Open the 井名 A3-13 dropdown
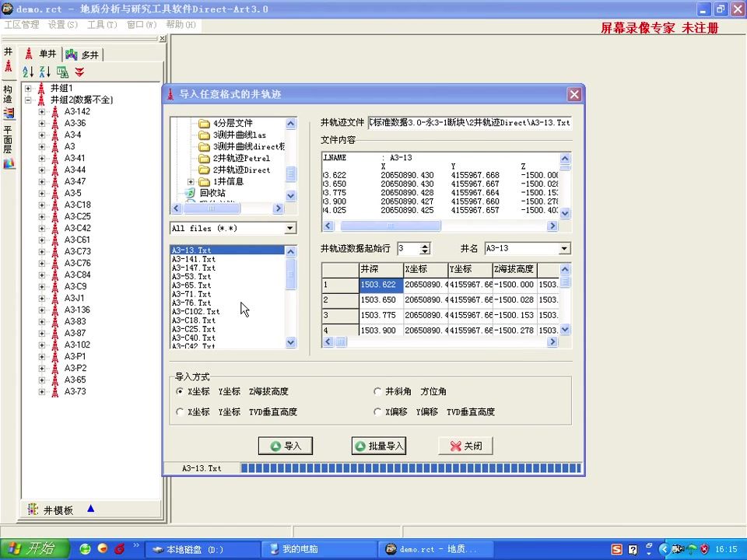This screenshot has height=560, width=747. [x=564, y=249]
